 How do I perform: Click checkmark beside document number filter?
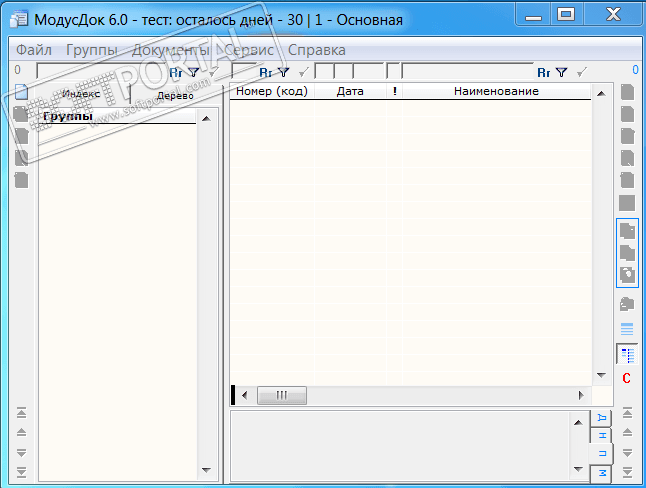(304, 73)
